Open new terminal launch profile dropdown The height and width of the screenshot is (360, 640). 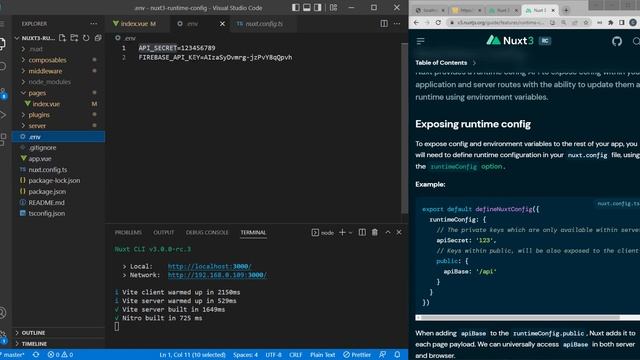tap(351, 233)
